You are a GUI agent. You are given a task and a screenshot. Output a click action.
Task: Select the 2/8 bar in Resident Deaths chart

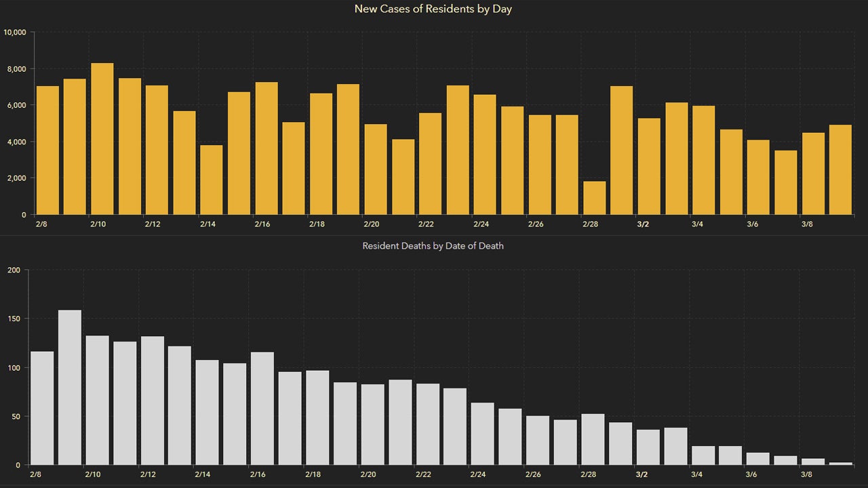pyautogui.click(x=42, y=408)
